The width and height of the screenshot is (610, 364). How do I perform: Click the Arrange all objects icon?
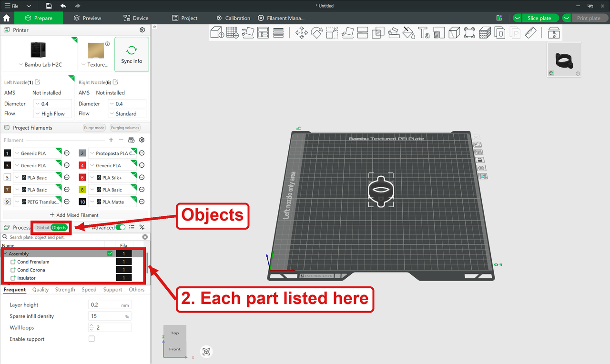pos(263,32)
